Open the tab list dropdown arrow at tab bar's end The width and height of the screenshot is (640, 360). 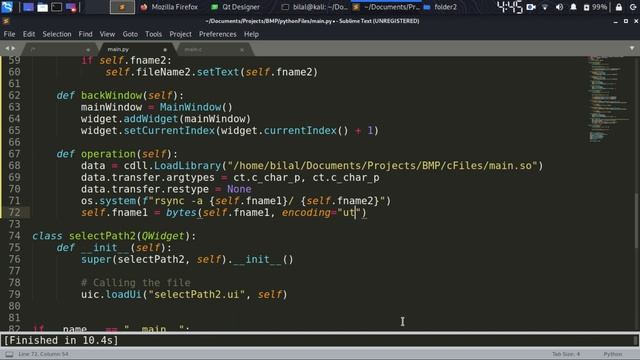(x=632, y=49)
